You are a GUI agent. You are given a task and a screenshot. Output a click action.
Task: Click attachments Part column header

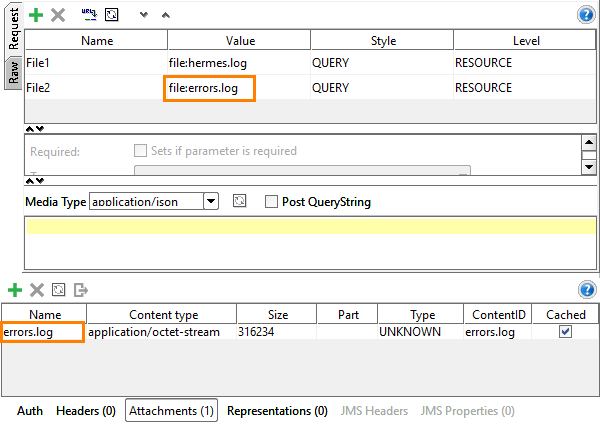(x=347, y=314)
